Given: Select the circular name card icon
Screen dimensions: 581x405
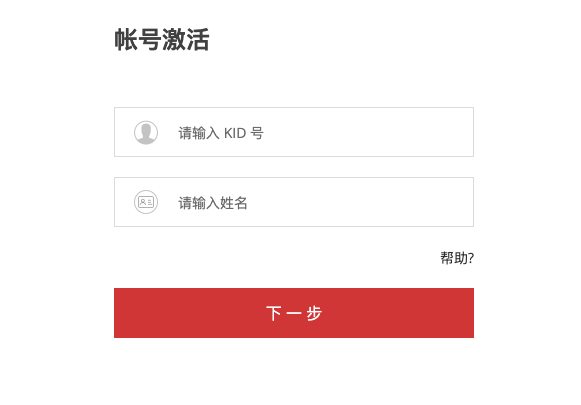Looking at the screenshot, I should [x=146, y=202].
